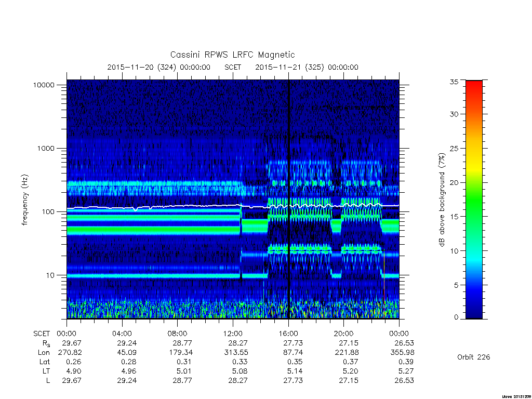Click the 'frequency (Hz)' axis label
This screenshot has height=399, width=532.
(x=25, y=199)
